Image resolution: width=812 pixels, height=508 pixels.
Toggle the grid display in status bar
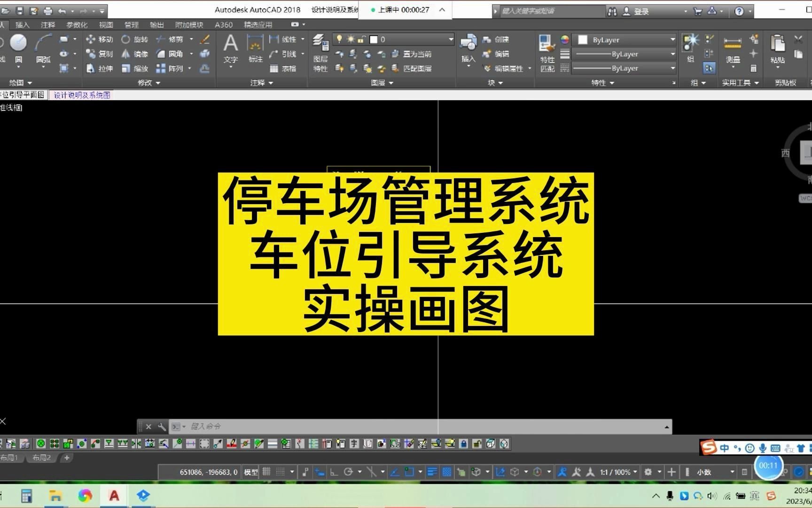(x=266, y=472)
